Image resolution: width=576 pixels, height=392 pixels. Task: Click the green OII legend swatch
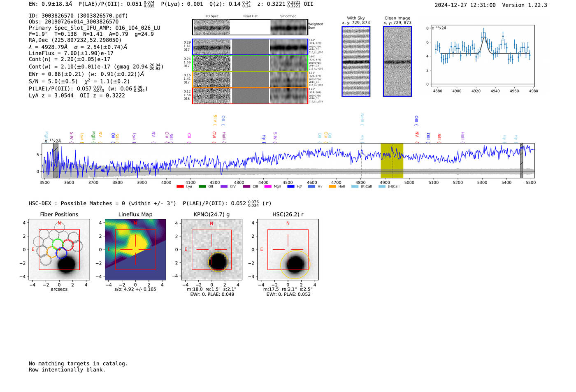(202, 187)
